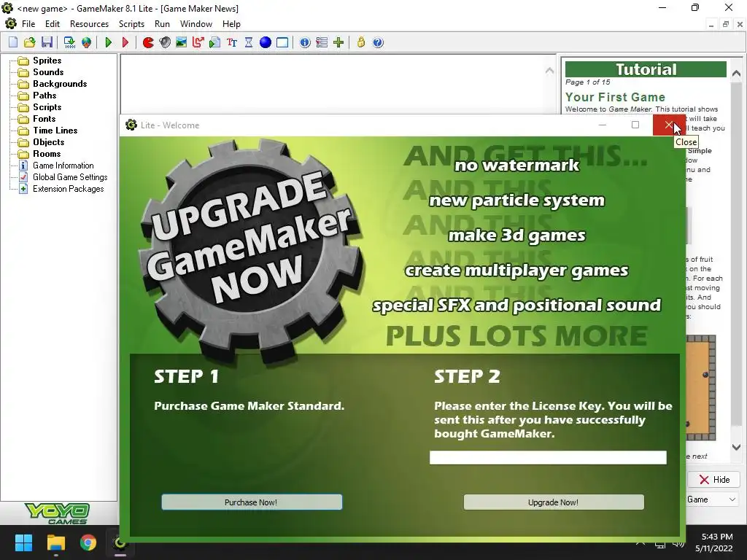
Task: Open game information toolbar icon
Action: coord(305,42)
